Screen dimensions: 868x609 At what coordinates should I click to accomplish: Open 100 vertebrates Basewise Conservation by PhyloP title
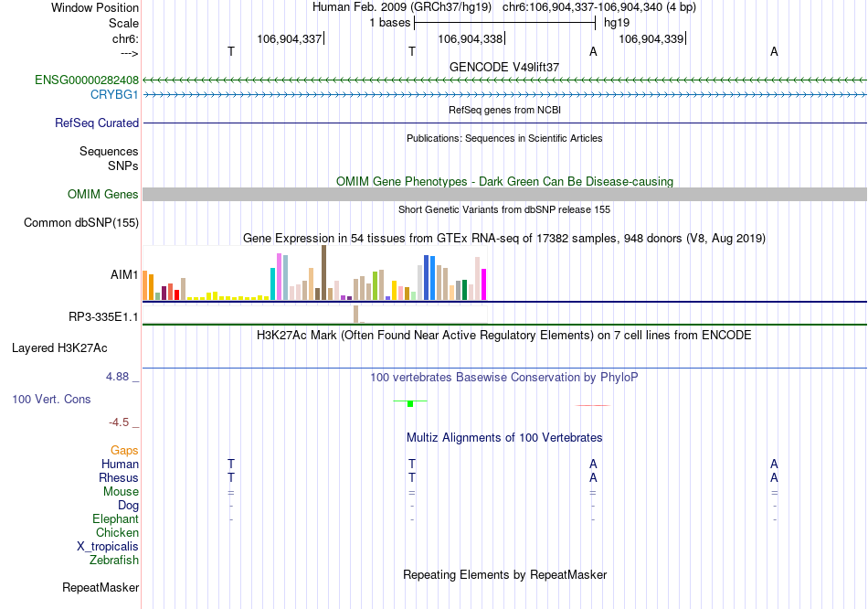pyautogui.click(x=504, y=378)
